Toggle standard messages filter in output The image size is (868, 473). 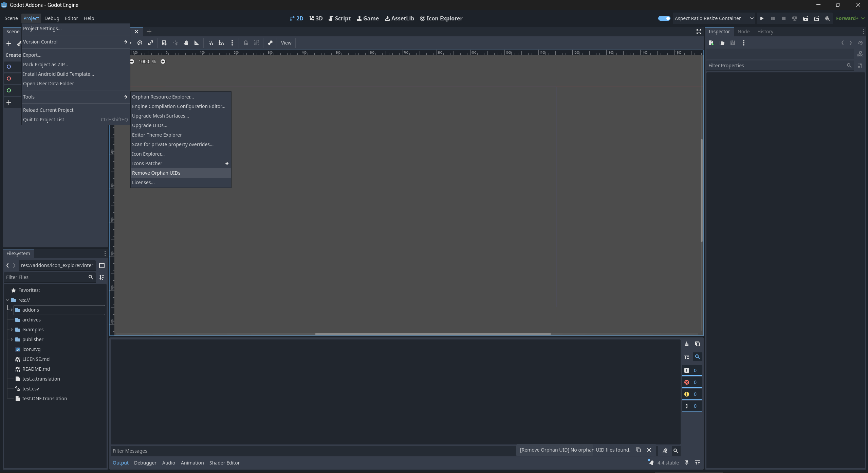click(692, 370)
